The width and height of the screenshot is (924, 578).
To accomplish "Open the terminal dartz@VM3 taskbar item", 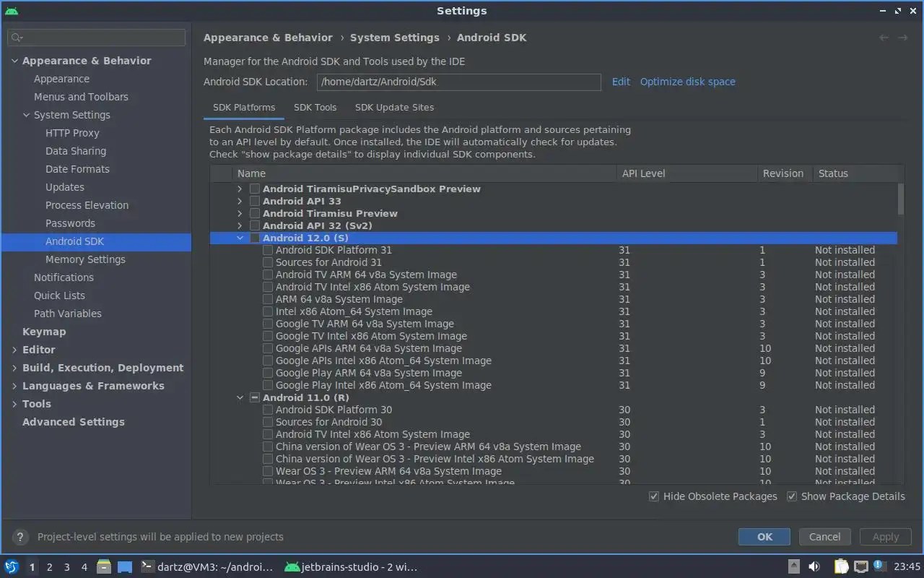I will pos(207,566).
